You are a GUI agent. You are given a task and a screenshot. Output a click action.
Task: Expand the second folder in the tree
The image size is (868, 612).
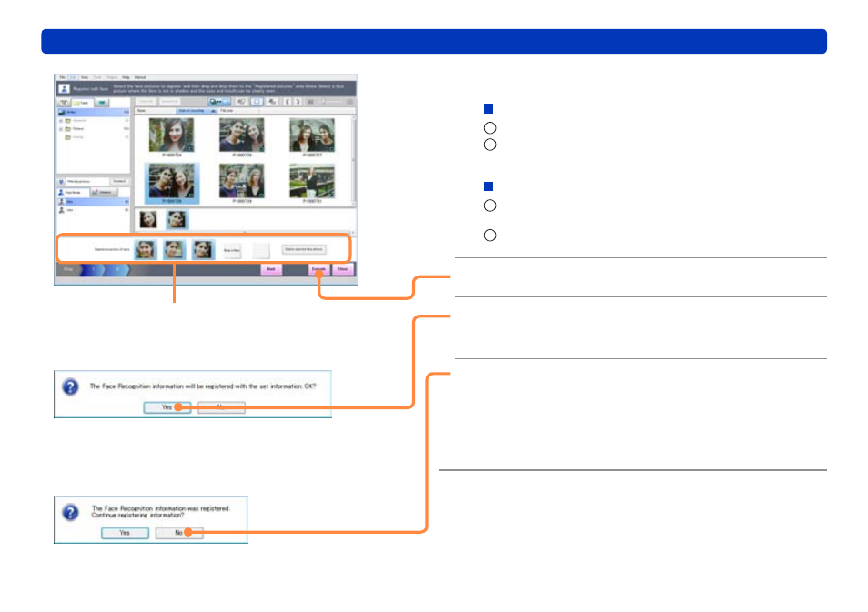coord(61,129)
